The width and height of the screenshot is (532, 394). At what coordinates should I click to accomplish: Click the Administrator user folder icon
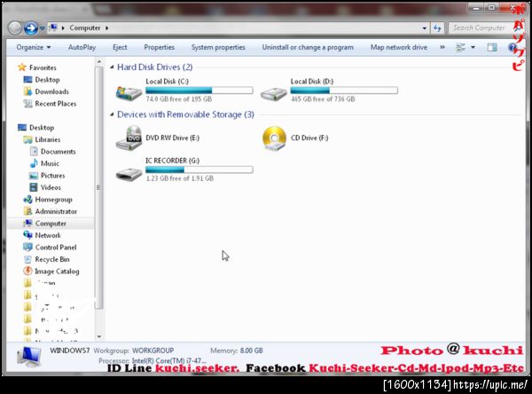27,211
